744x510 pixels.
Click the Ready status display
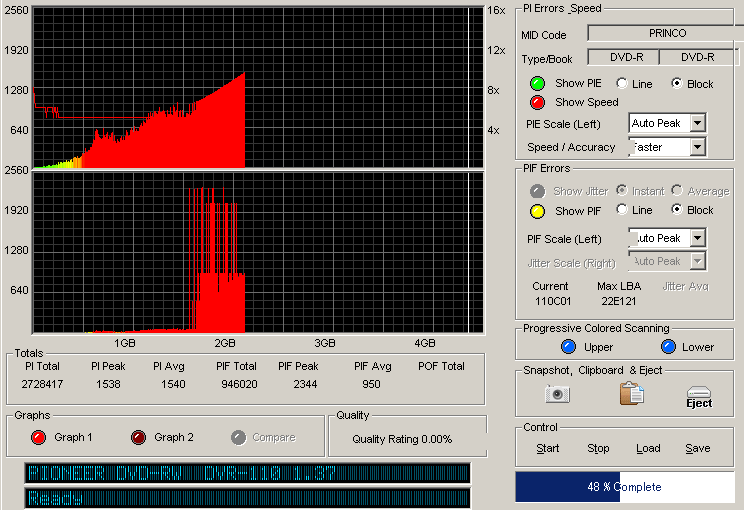coord(247,498)
